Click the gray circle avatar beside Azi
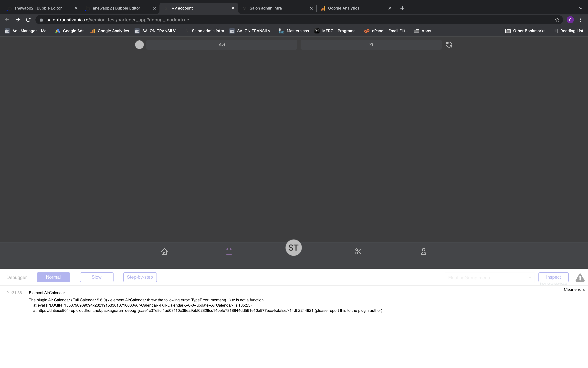The image size is (588, 368). (139, 45)
